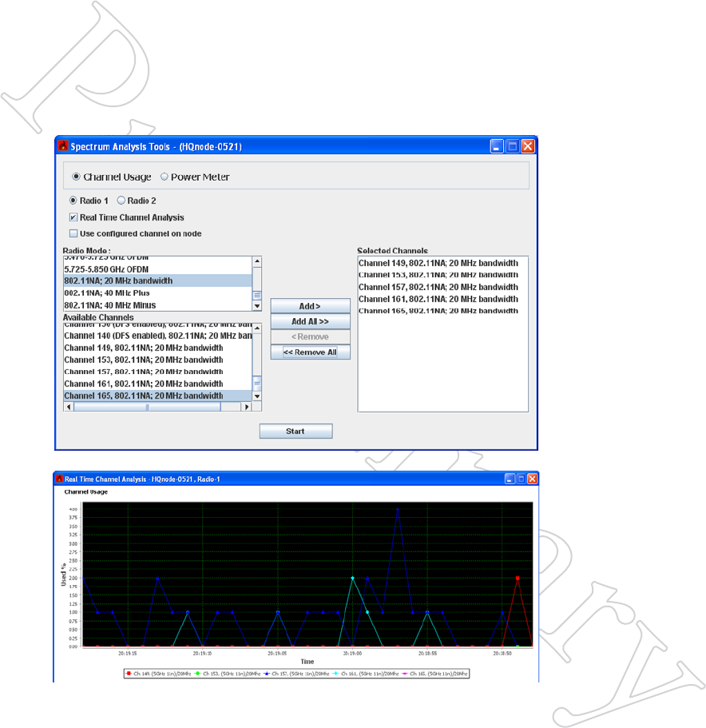
Task: Click the red Ch 149 peak data point
Action: coord(518,578)
